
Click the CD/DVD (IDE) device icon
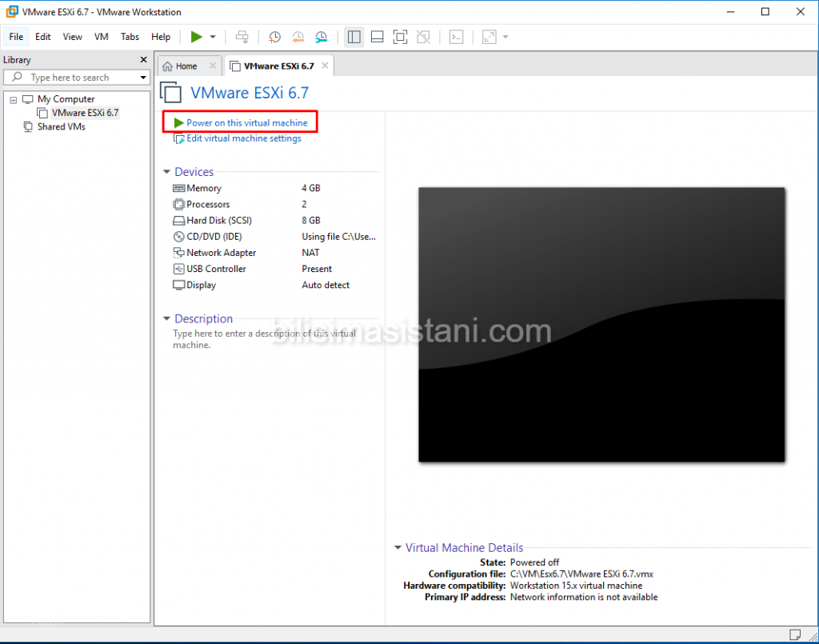[178, 237]
